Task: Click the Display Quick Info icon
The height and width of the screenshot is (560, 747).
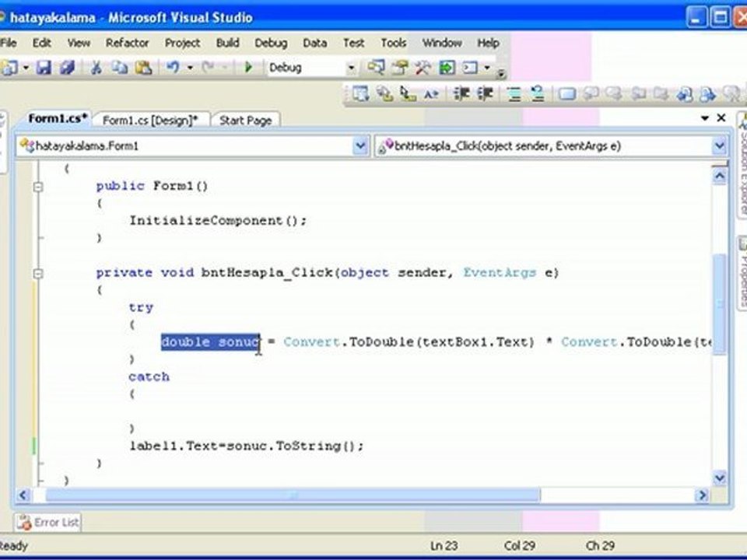Action: (x=408, y=94)
